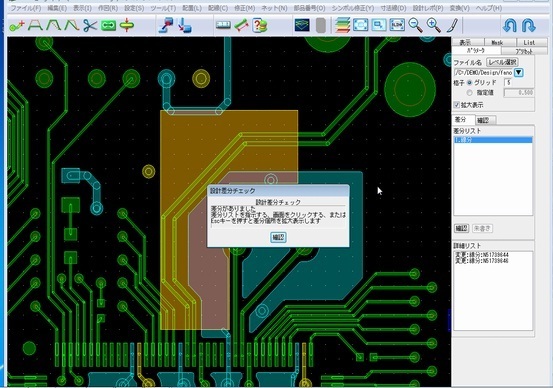The image size is (553, 388).
Task: Click the zoom in magnifier icon
Action: 433,25
